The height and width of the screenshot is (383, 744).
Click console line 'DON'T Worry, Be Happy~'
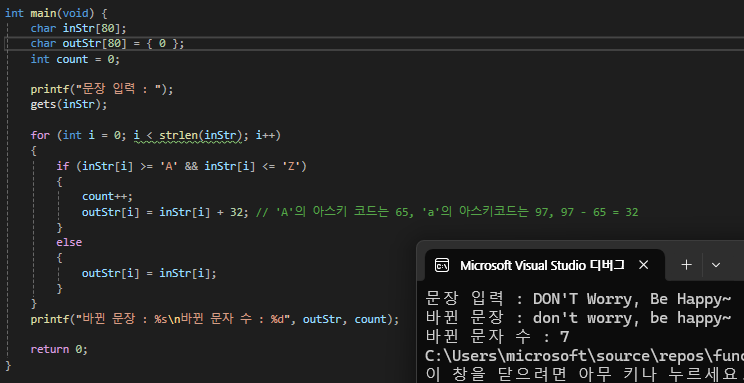tap(632, 299)
